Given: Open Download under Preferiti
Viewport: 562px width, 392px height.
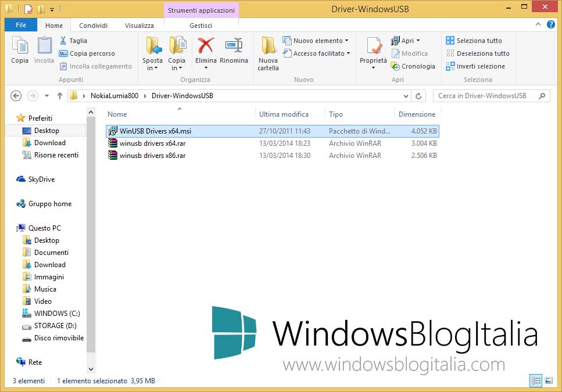Looking at the screenshot, I should 44,143.
